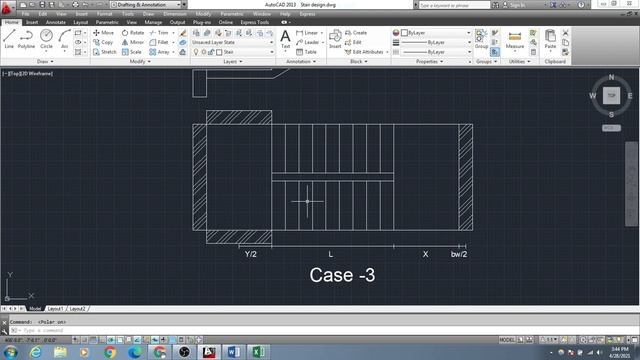The width and height of the screenshot is (640, 360).
Task: Toggle the MODEL space button in status bar
Action: pos(507,340)
